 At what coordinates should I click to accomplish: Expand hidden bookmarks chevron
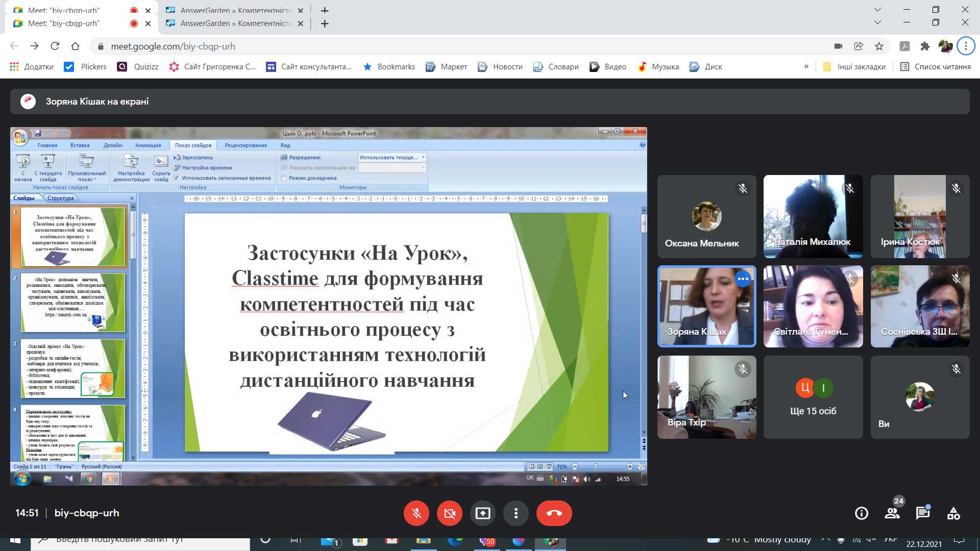[806, 67]
